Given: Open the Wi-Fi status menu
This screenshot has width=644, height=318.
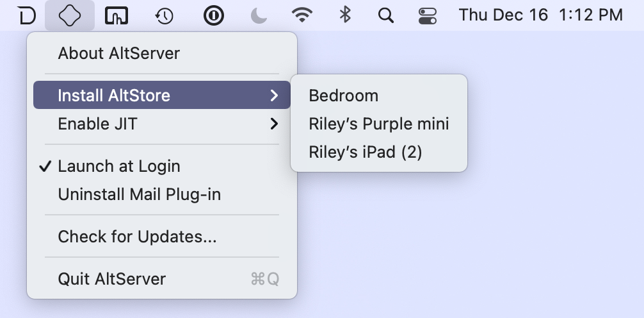Looking at the screenshot, I should tap(302, 15).
